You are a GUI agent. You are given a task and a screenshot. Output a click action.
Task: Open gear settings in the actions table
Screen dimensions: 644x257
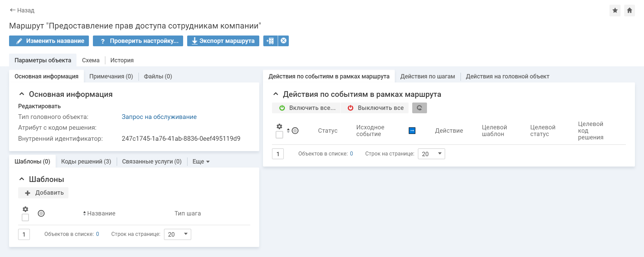click(279, 127)
